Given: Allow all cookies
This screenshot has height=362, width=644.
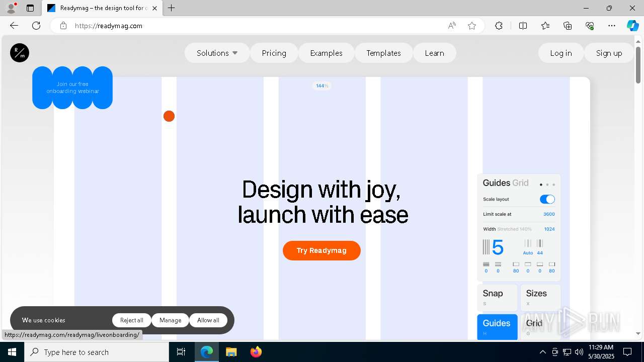Looking at the screenshot, I should (208, 320).
